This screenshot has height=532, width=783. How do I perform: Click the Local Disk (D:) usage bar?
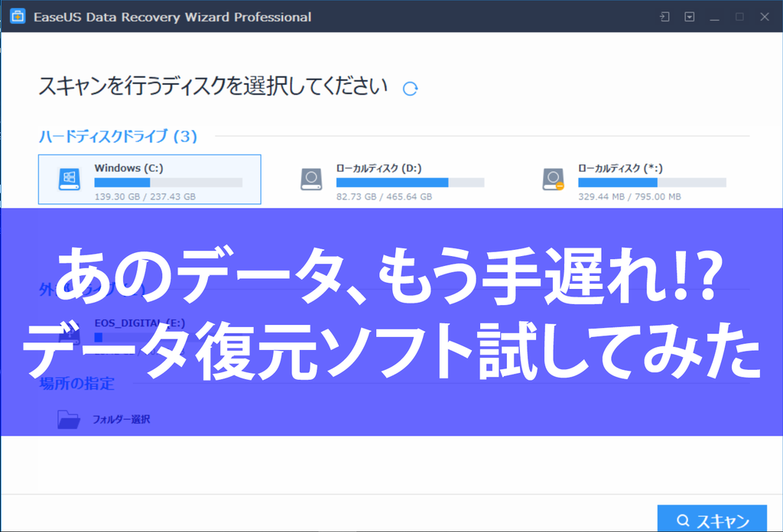click(410, 183)
